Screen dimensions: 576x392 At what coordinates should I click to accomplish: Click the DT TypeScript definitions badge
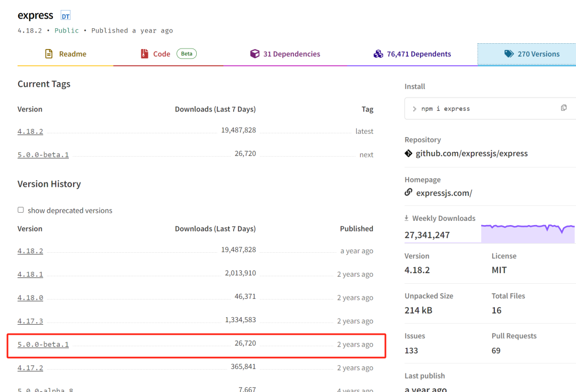(66, 16)
